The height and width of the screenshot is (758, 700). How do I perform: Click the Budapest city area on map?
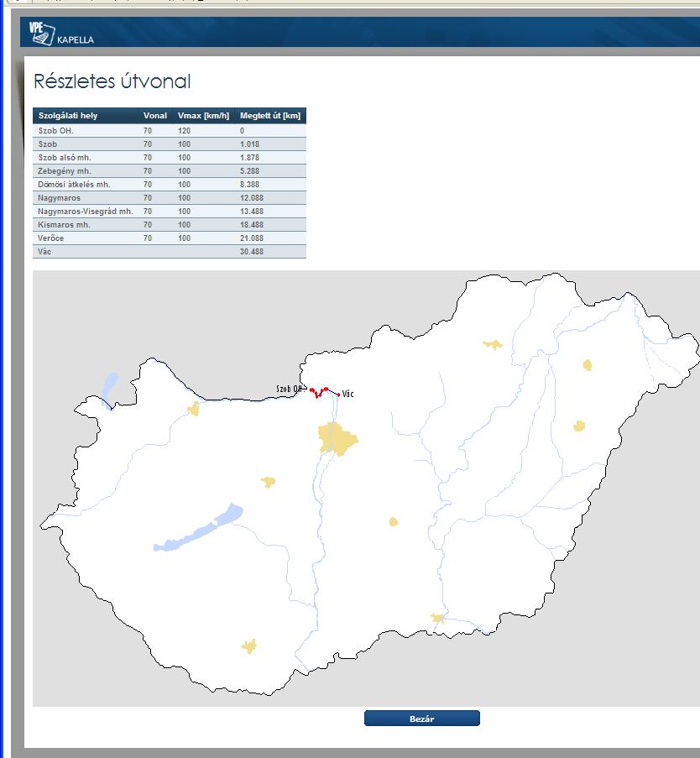(337, 438)
